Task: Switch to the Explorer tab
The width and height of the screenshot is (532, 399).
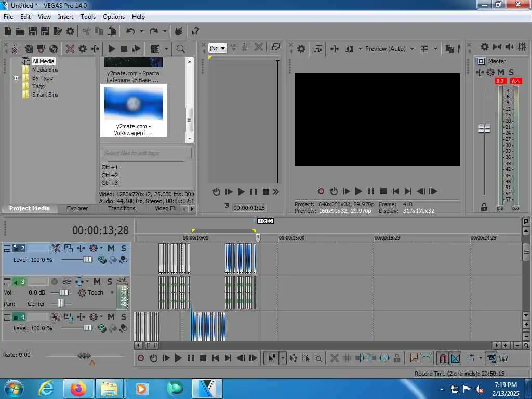Action: tap(77, 208)
